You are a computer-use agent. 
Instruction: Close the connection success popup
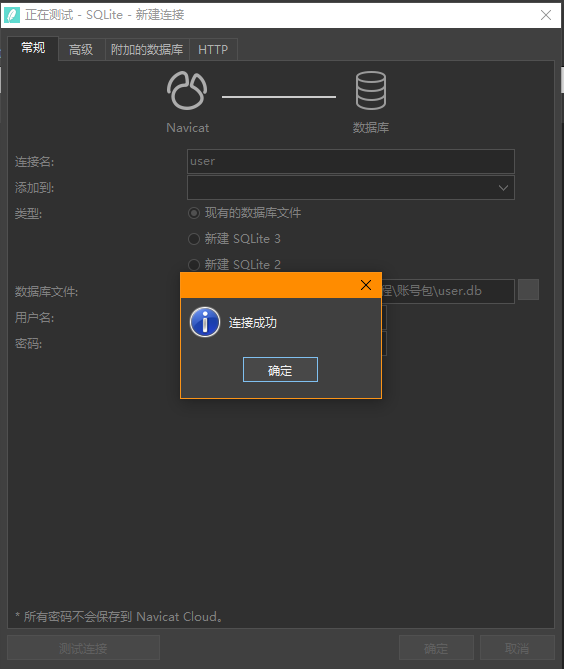point(366,285)
